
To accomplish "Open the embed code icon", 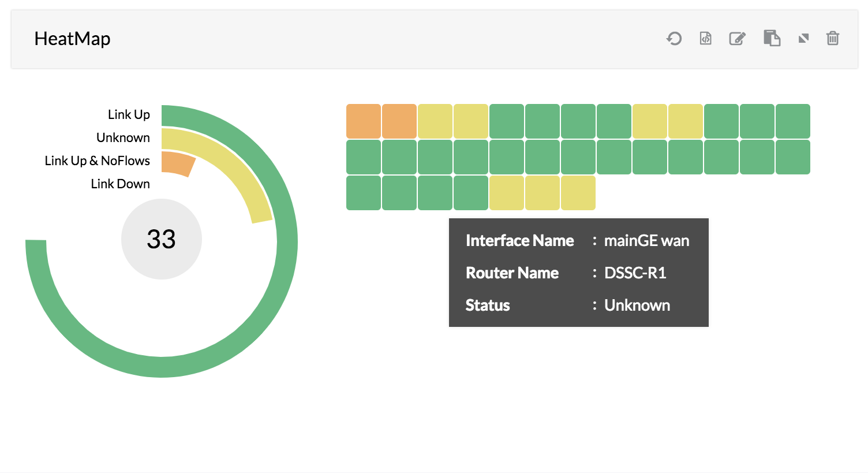I will pyautogui.click(x=705, y=39).
